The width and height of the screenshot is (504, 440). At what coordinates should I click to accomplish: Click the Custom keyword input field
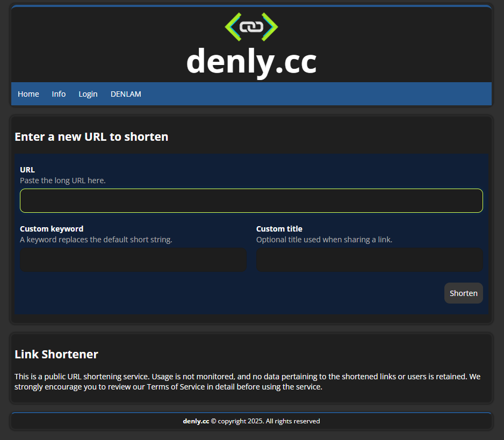click(133, 259)
